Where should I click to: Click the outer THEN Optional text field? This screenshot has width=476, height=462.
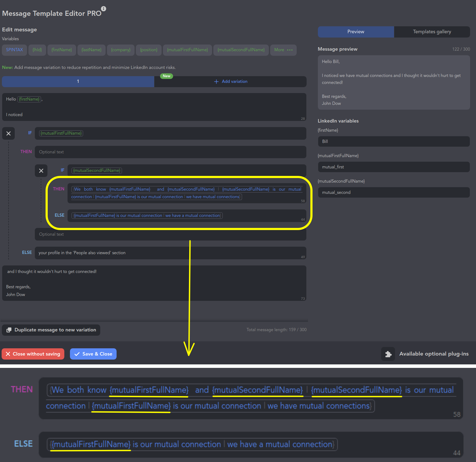(x=170, y=152)
